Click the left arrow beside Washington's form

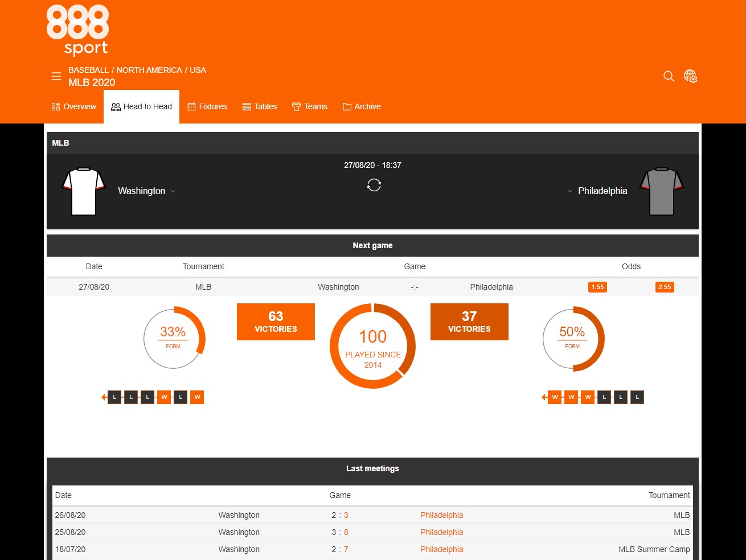104,397
